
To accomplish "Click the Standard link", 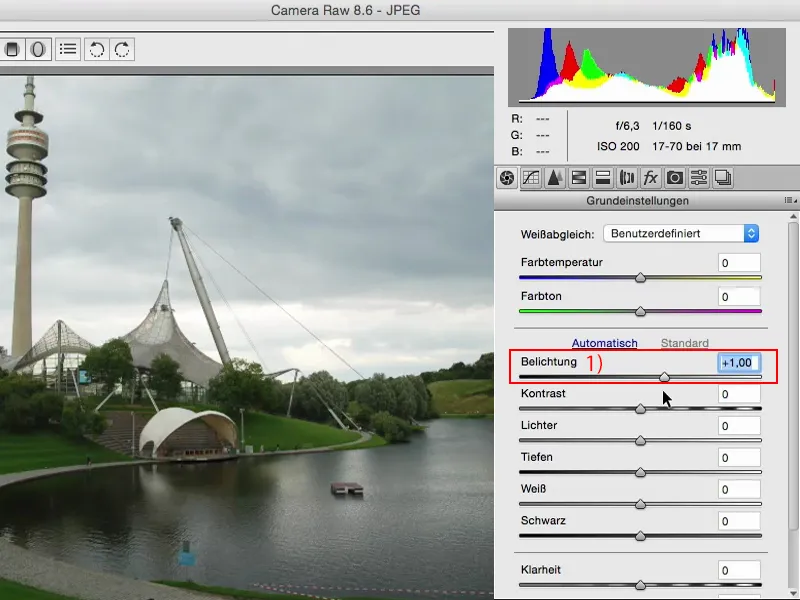I will pyautogui.click(x=684, y=343).
